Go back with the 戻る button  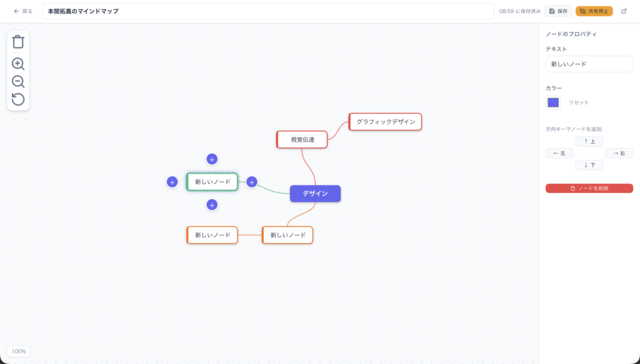pos(23,11)
